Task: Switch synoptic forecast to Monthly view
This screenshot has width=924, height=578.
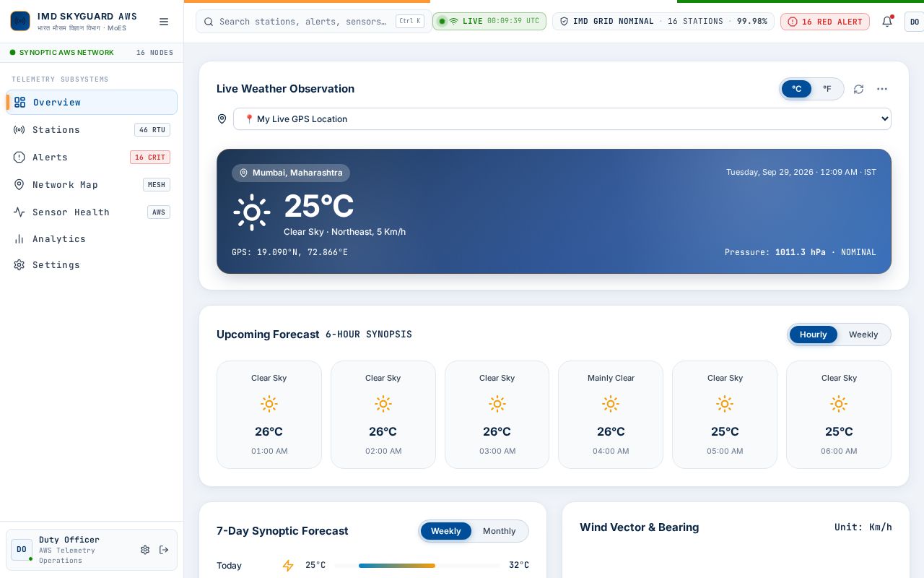Action: click(499, 531)
